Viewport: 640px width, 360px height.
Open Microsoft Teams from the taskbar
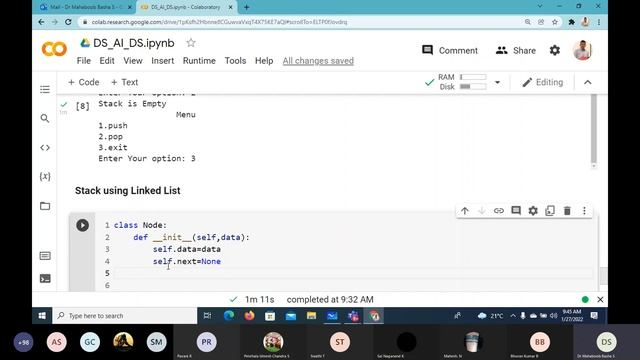pos(353,316)
